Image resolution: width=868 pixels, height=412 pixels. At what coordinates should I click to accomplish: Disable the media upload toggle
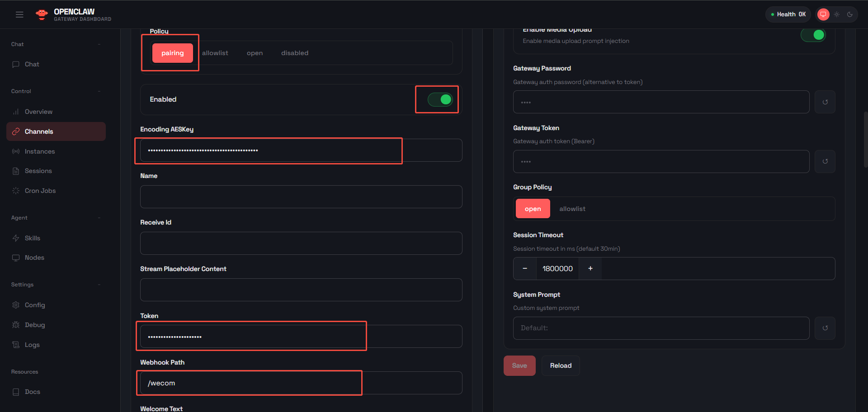tap(813, 35)
